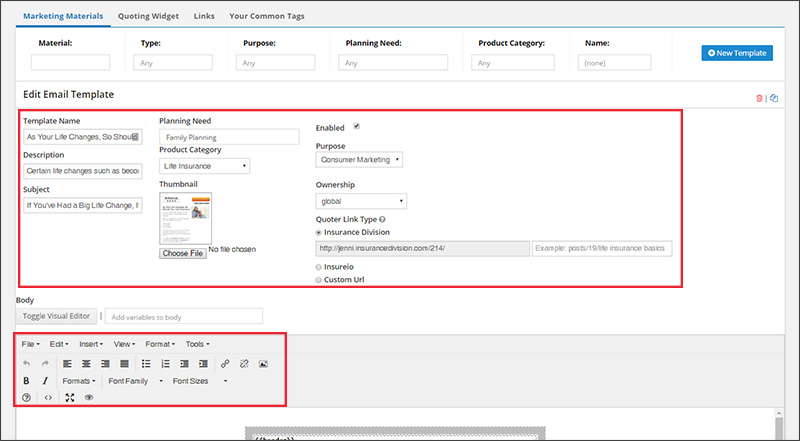This screenshot has width=800, height=441.
Task: Center align text in editor
Action: pyautogui.click(x=86, y=364)
